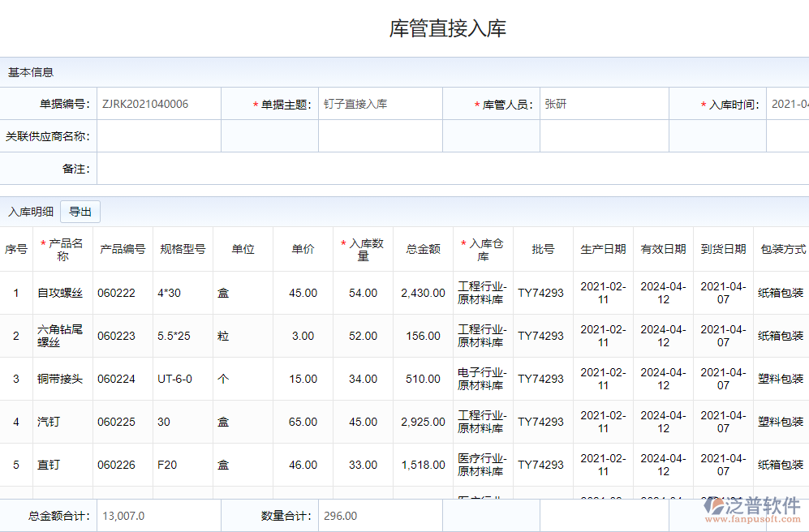Select the 自攻螺丝 product name cell

click(61, 293)
